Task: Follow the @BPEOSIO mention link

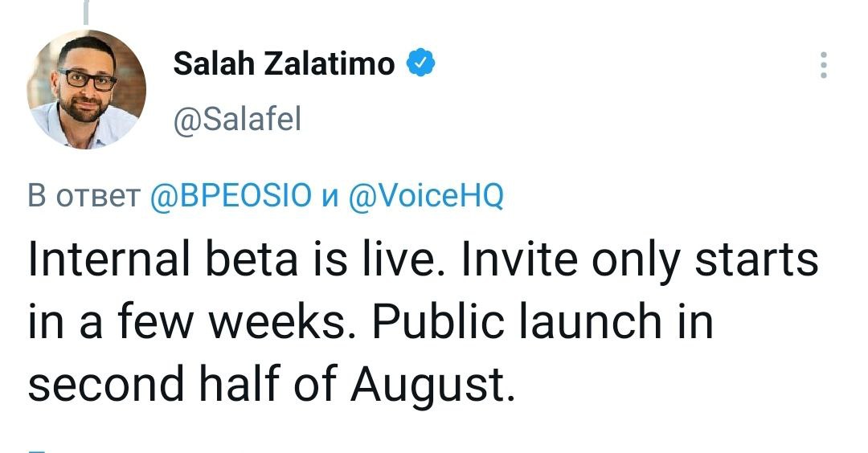Action: click(228, 196)
